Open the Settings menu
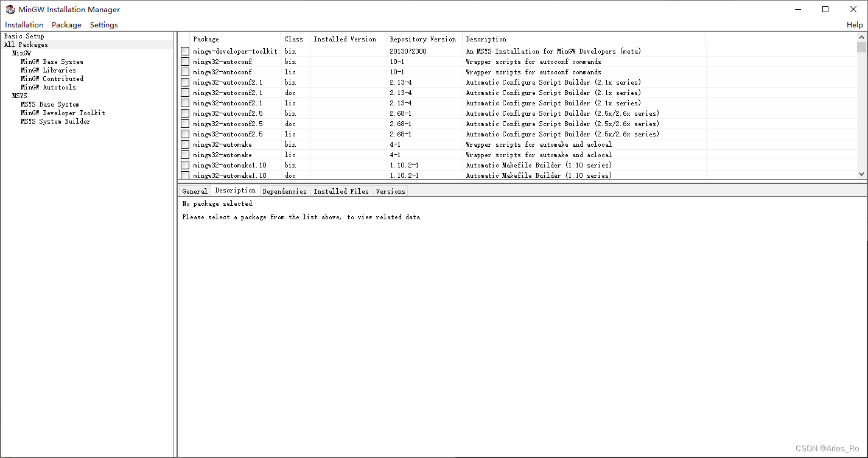 click(x=103, y=24)
